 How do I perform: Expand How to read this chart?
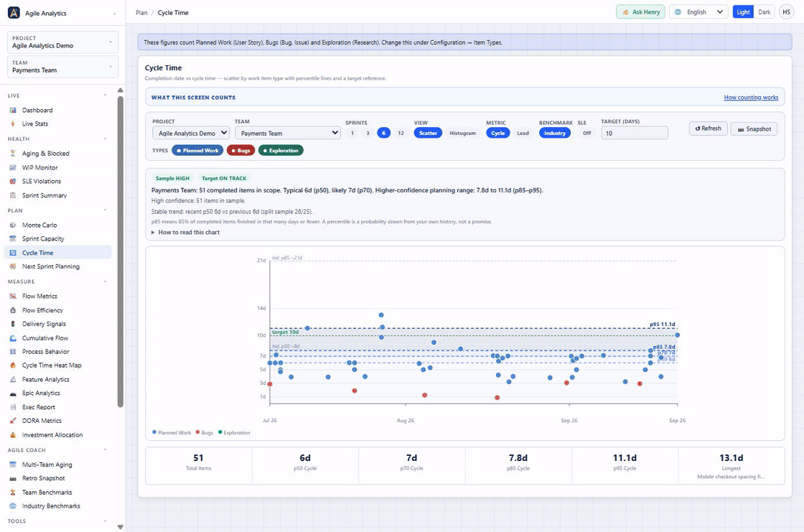coord(186,233)
